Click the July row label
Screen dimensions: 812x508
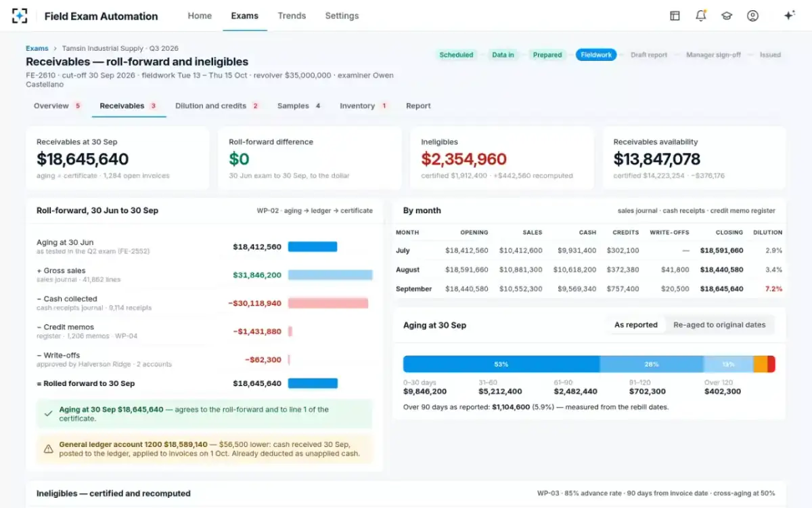[403, 251]
